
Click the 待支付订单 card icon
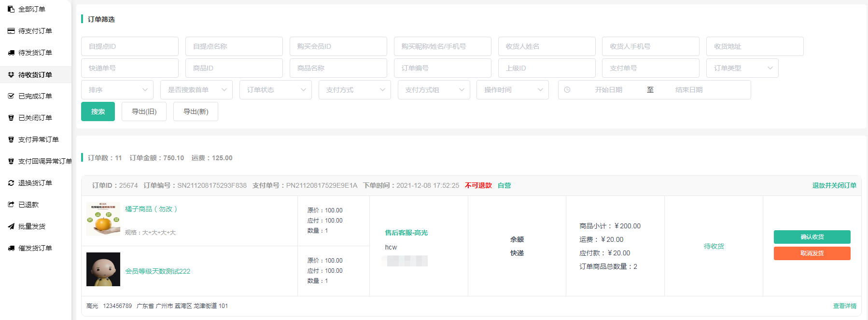tap(11, 31)
